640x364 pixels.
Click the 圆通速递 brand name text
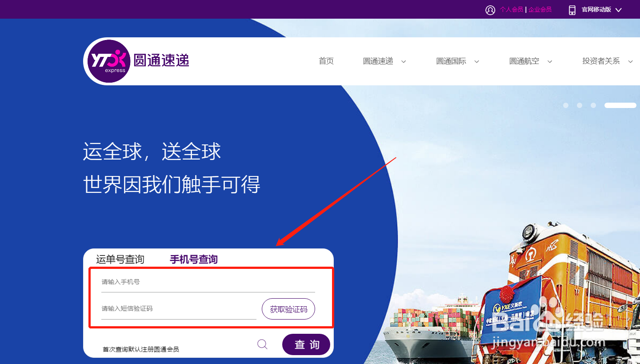(161, 60)
